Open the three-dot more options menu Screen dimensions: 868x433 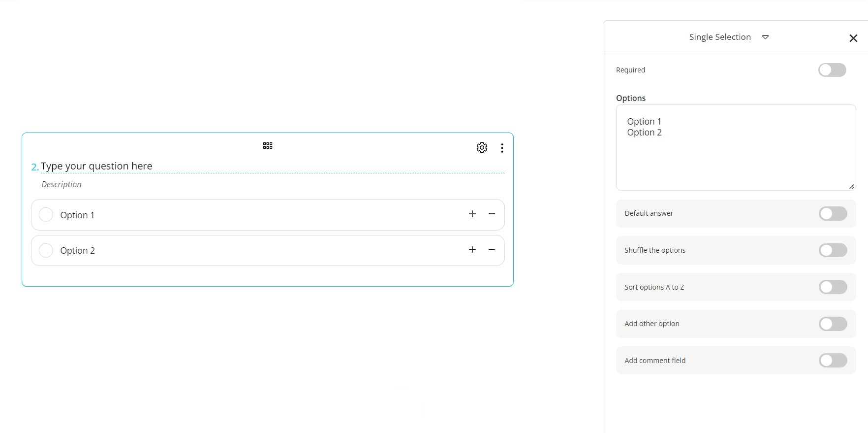point(502,148)
